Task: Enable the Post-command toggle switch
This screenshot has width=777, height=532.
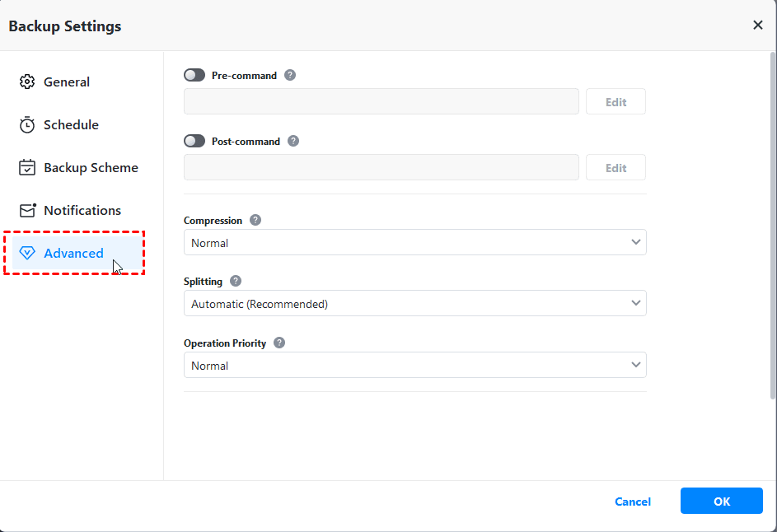Action: coord(194,141)
